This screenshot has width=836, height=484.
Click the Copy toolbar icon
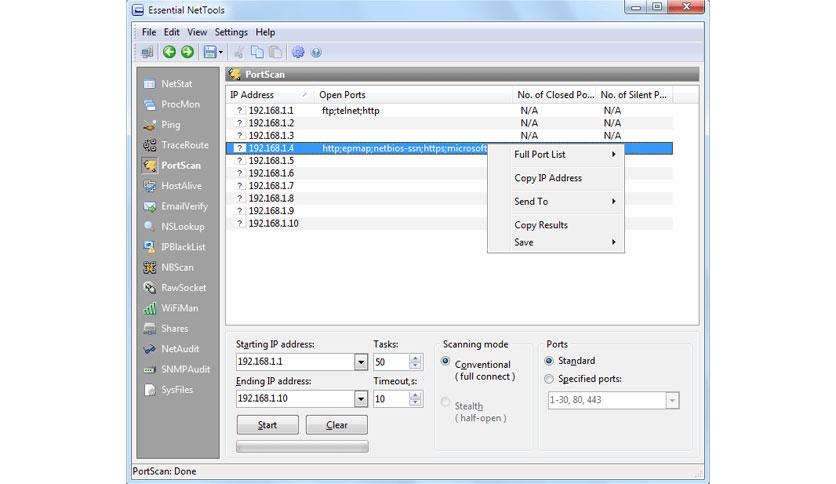[x=257, y=52]
